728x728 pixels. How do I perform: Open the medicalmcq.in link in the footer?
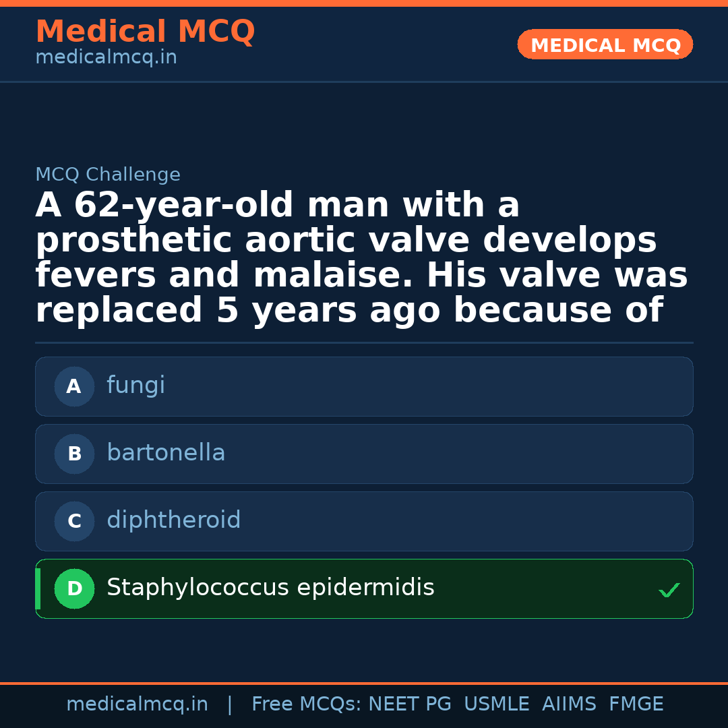(x=137, y=704)
